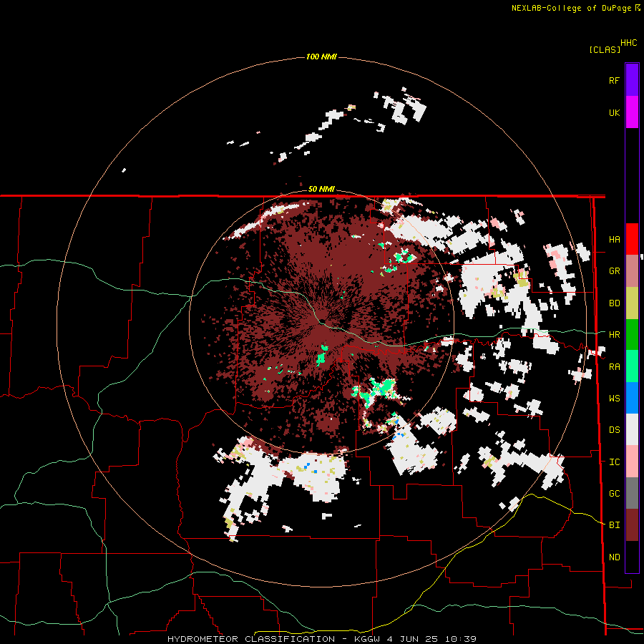Click the [CLAS] legend header

(605, 50)
